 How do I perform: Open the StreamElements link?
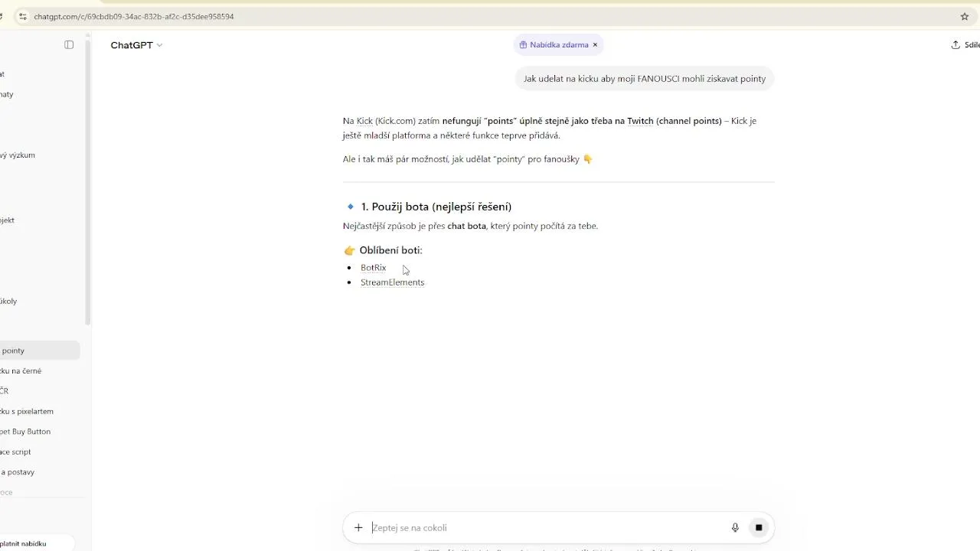point(393,282)
